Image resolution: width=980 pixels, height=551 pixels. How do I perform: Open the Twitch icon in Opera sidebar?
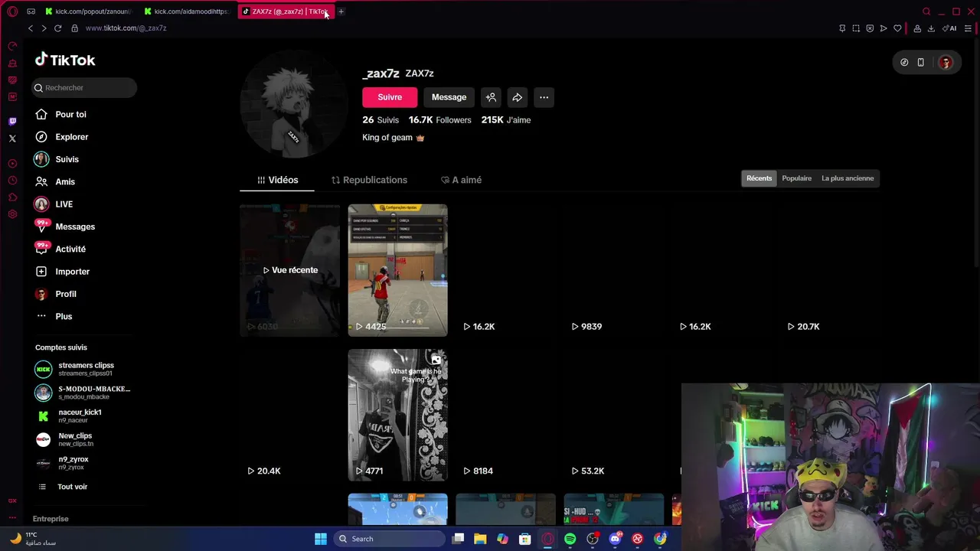coord(12,121)
